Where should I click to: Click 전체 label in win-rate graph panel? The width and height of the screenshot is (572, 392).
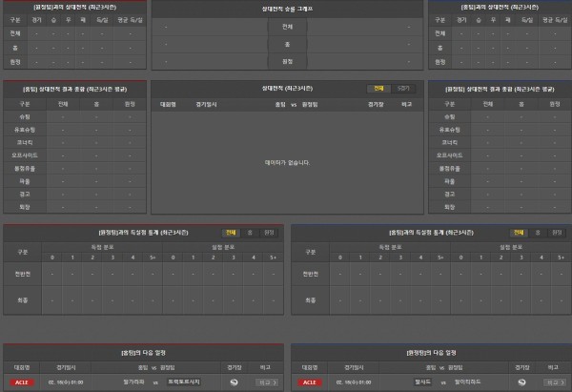pyautogui.click(x=287, y=27)
